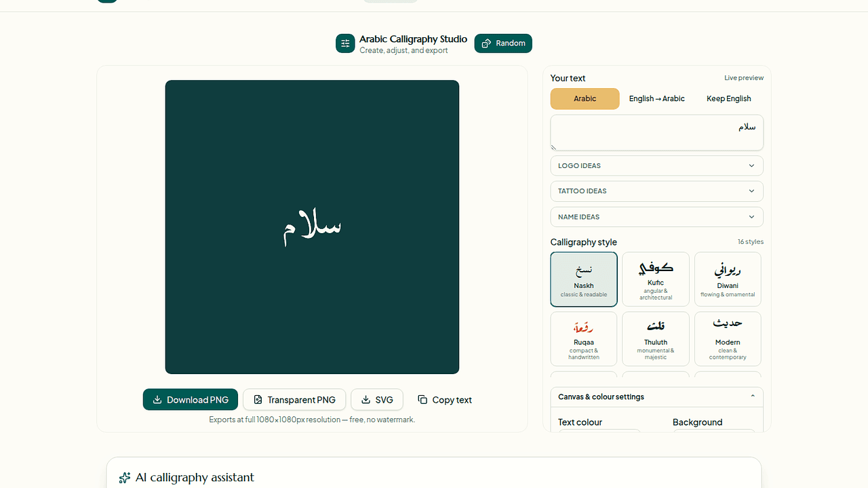The width and height of the screenshot is (868, 488).
Task: Click the dice icon in Random button
Action: tap(486, 43)
